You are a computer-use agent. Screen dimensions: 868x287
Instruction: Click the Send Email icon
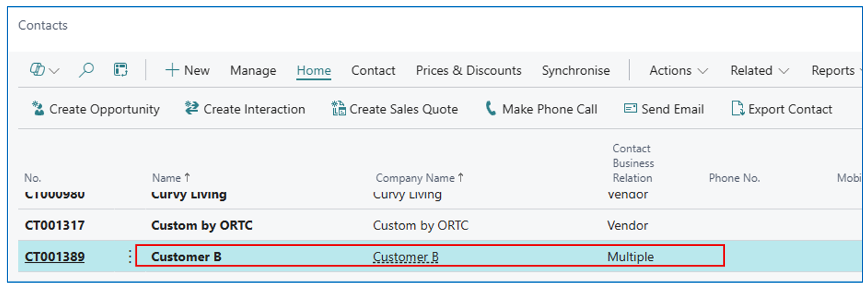(630, 109)
